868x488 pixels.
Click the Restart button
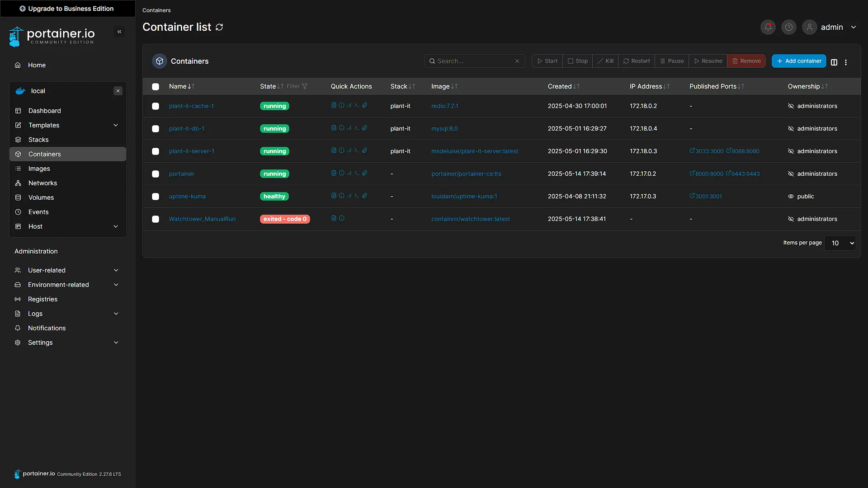(x=637, y=61)
